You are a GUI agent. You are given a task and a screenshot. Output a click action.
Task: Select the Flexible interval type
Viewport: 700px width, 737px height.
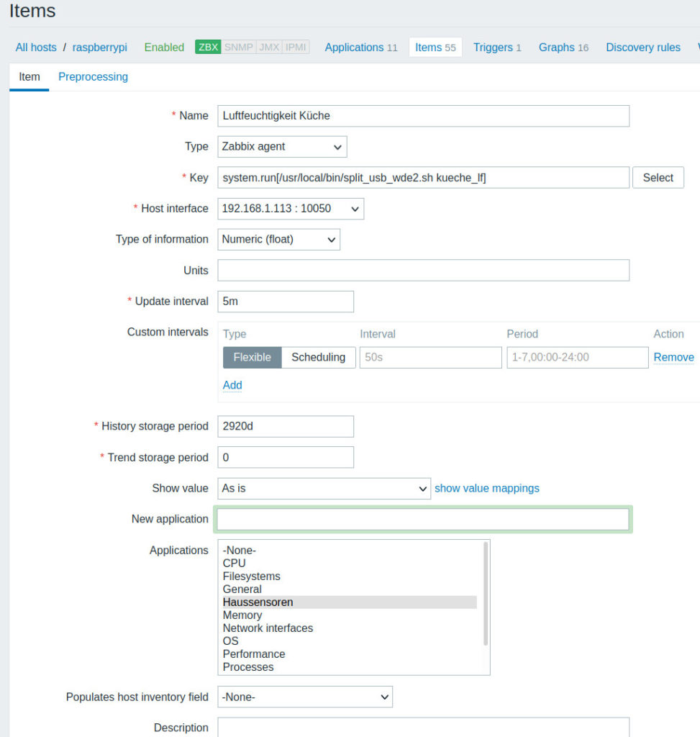253,357
